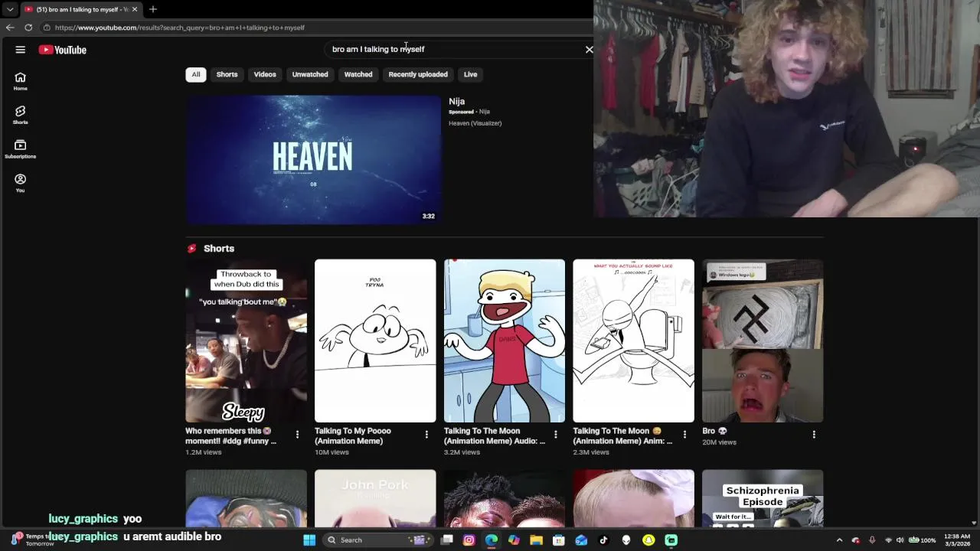
Task: Open the HEAVEN sponsored video thumbnail
Action: click(x=313, y=160)
